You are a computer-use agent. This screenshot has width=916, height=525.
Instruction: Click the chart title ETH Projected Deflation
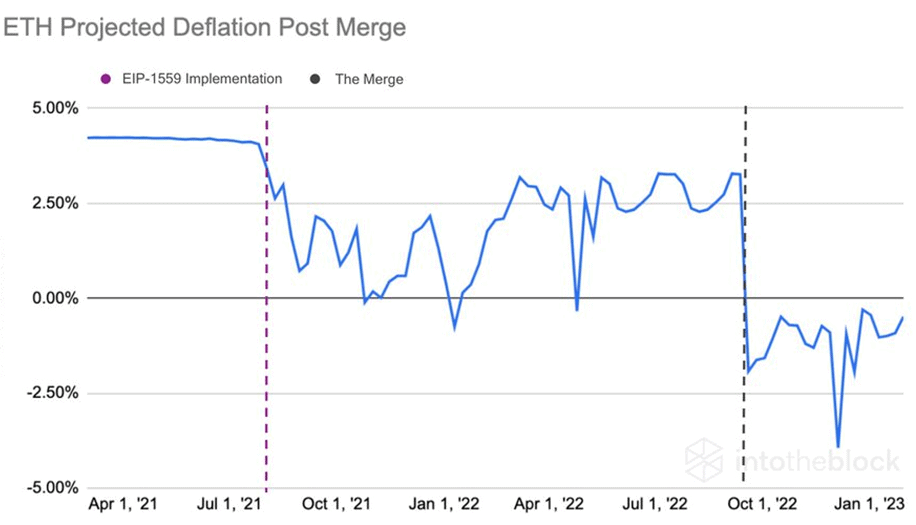pos(205,27)
